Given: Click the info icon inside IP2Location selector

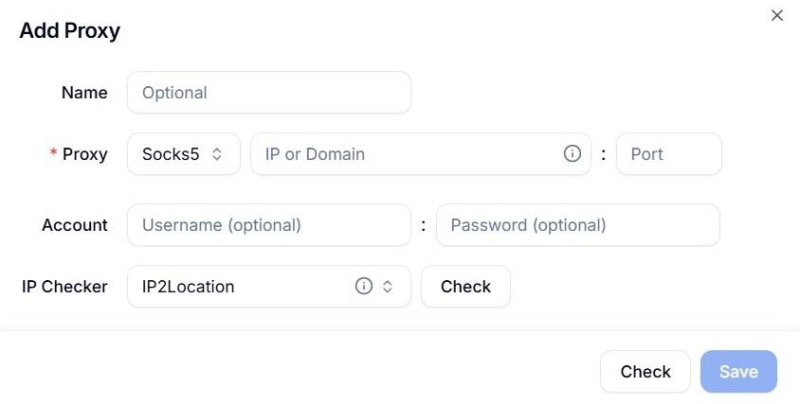Looking at the screenshot, I should (363, 286).
